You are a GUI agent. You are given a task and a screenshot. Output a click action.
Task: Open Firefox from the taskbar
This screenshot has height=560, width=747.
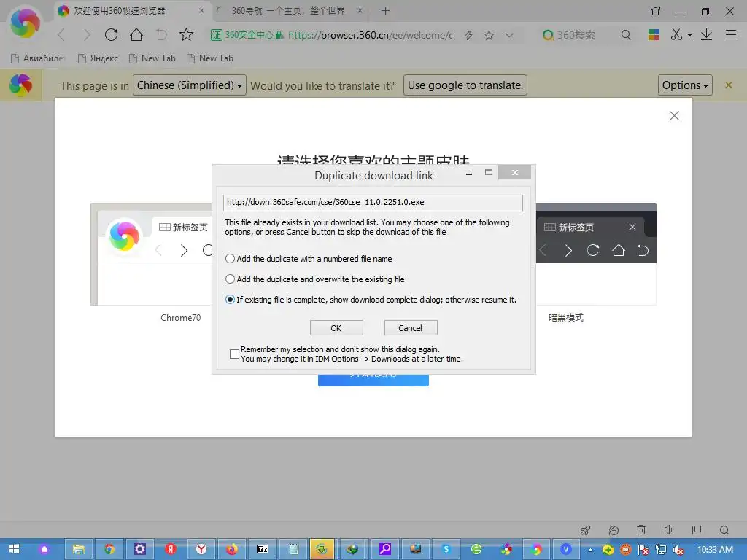pos(232,549)
